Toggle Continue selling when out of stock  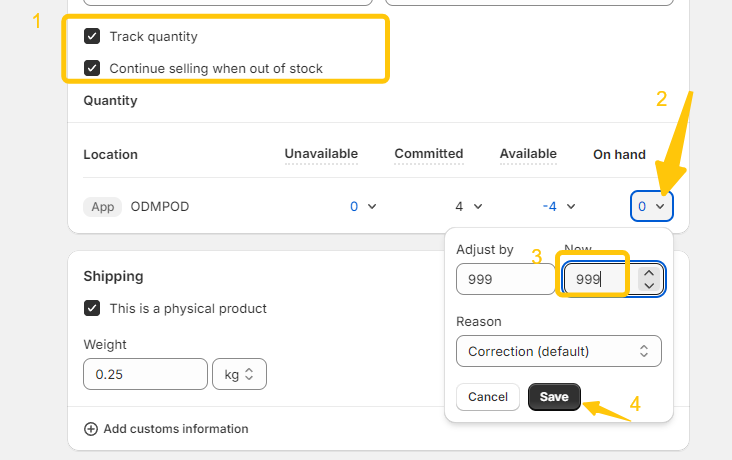point(92,68)
